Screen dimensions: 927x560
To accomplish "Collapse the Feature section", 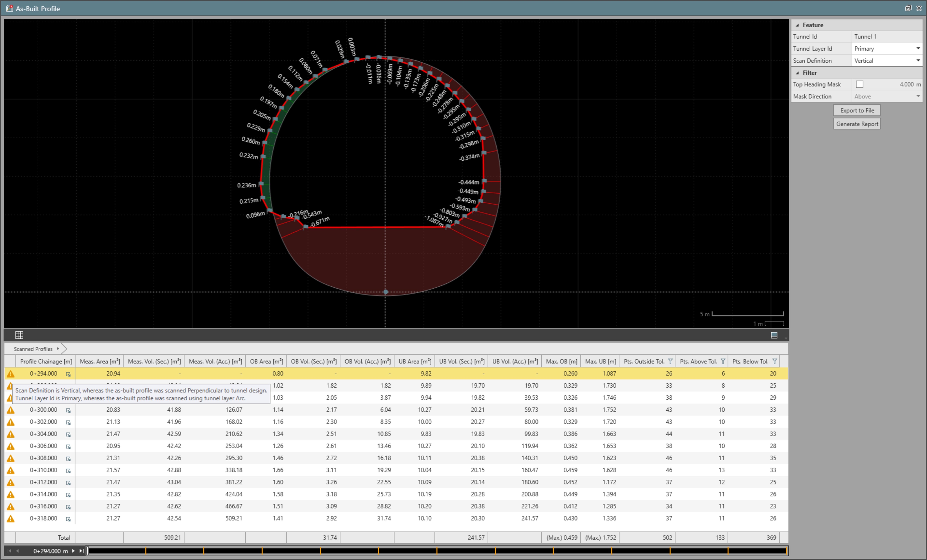I will coord(797,25).
